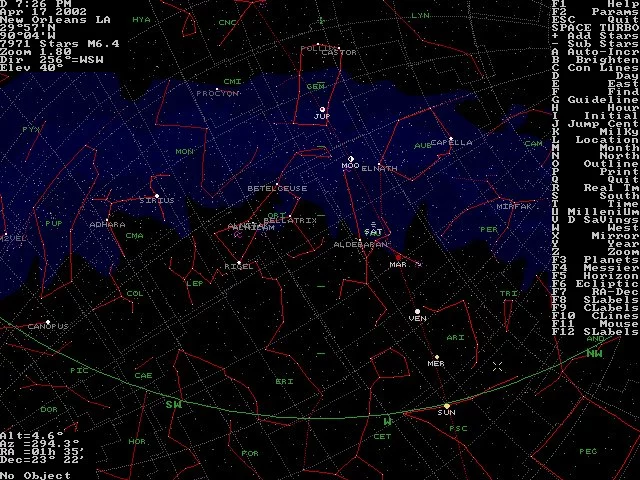Toggle F9 CLabels constellation labels
Screen dimensions: 640x480
coord(596,308)
